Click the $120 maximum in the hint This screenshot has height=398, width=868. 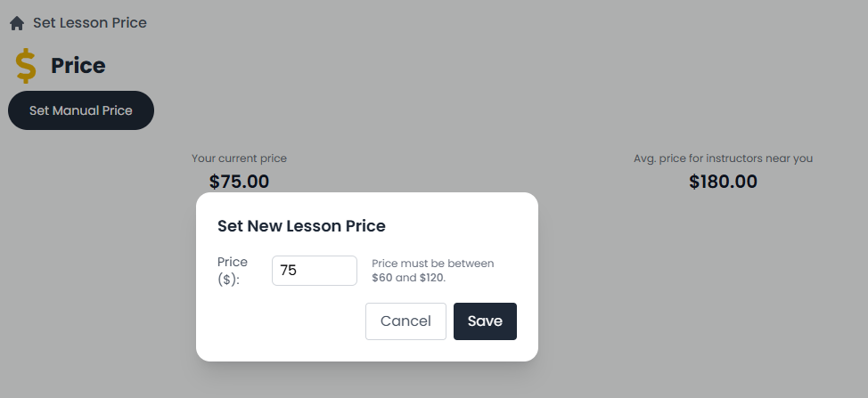tap(431, 278)
